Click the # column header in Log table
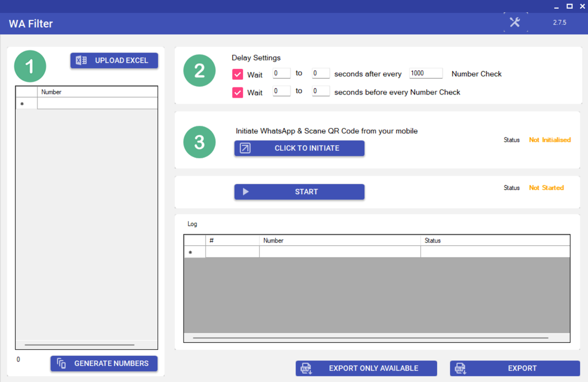This screenshot has width=588, height=382. pyautogui.click(x=232, y=240)
